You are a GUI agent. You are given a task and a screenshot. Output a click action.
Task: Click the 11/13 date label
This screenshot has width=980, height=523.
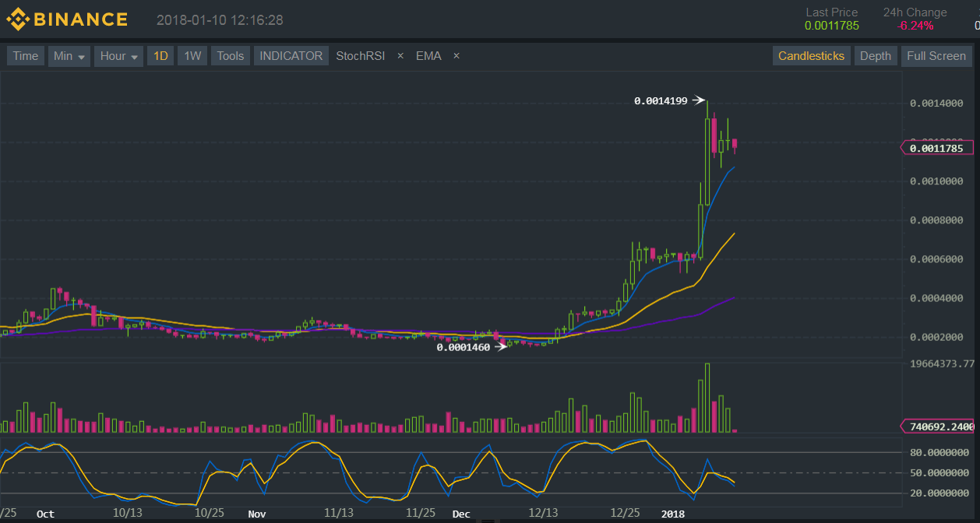click(x=339, y=514)
